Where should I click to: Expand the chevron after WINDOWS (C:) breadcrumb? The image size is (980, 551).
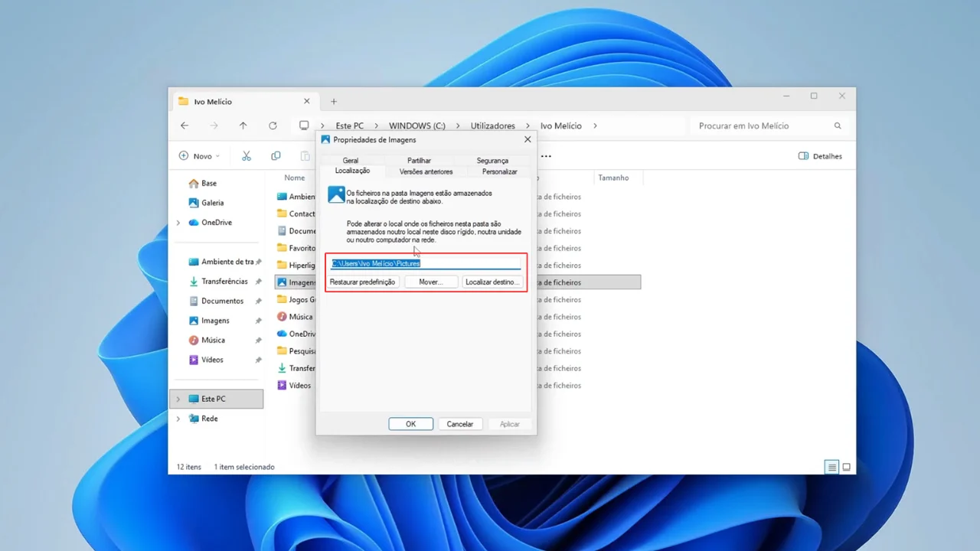pos(457,126)
